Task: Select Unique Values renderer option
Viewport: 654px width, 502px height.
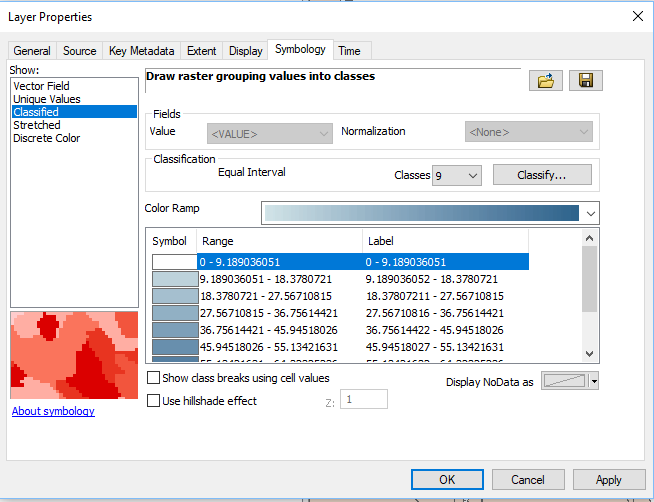Action: tap(47, 99)
